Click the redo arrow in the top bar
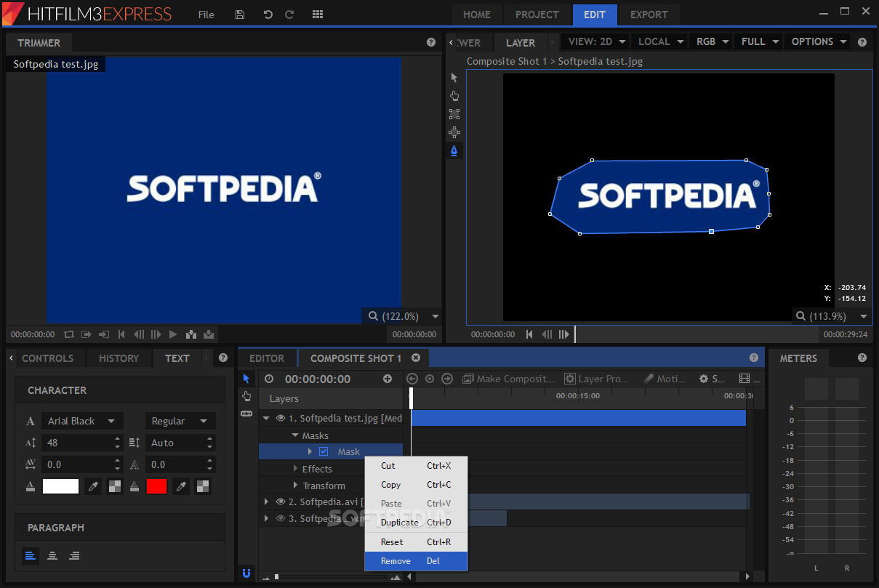Image resolution: width=879 pixels, height=588 pixels. point(289,15)
